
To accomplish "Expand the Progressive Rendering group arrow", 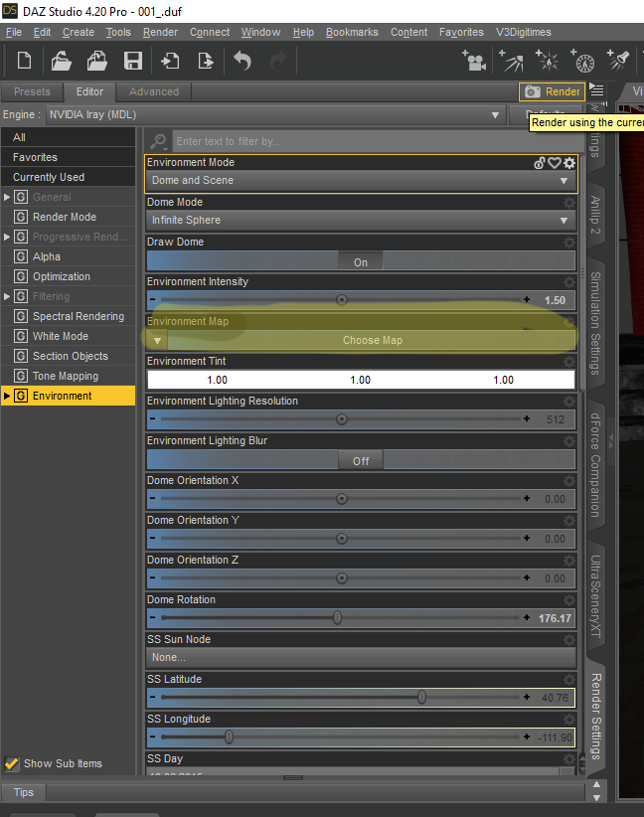I will [x=7, y=237].
